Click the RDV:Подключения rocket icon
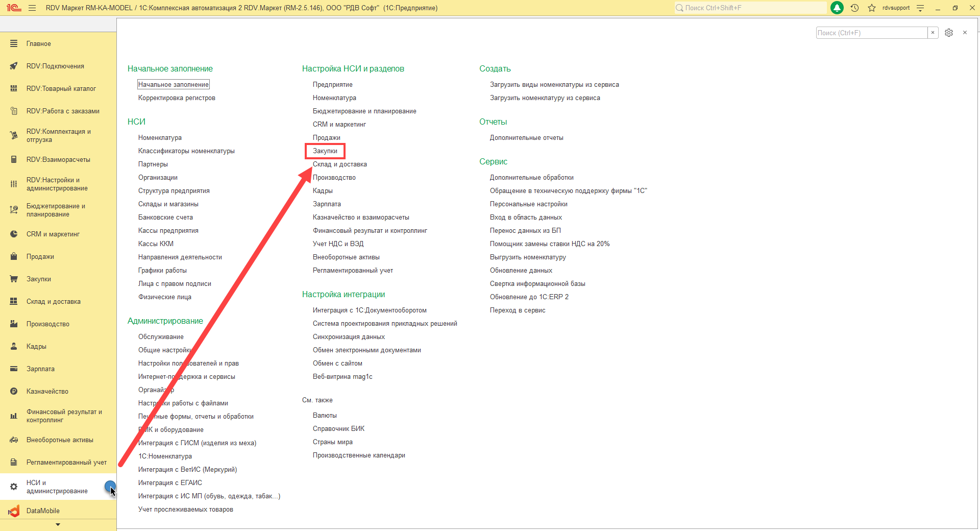This screenshot has height=531, width=980. tap(14, 66)
